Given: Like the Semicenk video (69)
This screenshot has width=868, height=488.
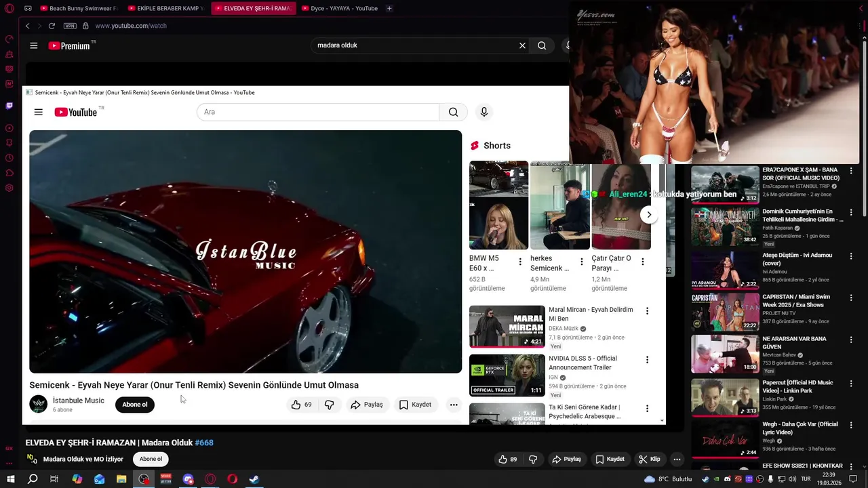Looking at the screenshot, I should coord(302,405).
